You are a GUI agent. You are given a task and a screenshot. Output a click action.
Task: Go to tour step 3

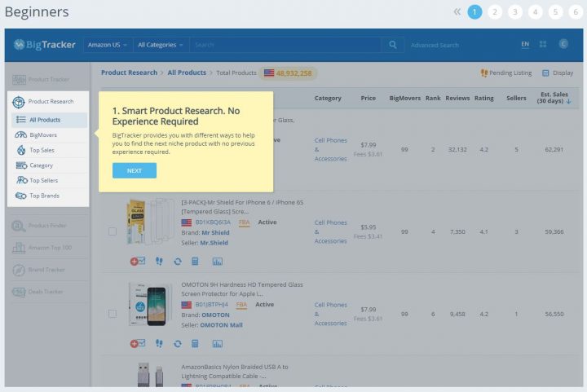(x=515, y=12)
